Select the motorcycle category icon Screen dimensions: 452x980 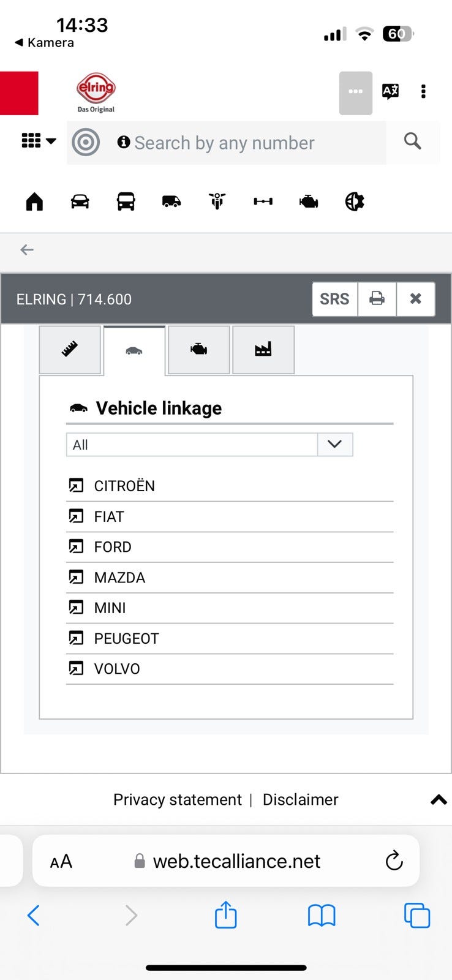217,202
